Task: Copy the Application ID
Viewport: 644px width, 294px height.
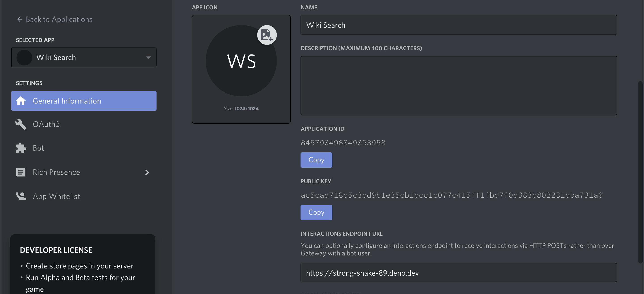Action: point(316,160)
